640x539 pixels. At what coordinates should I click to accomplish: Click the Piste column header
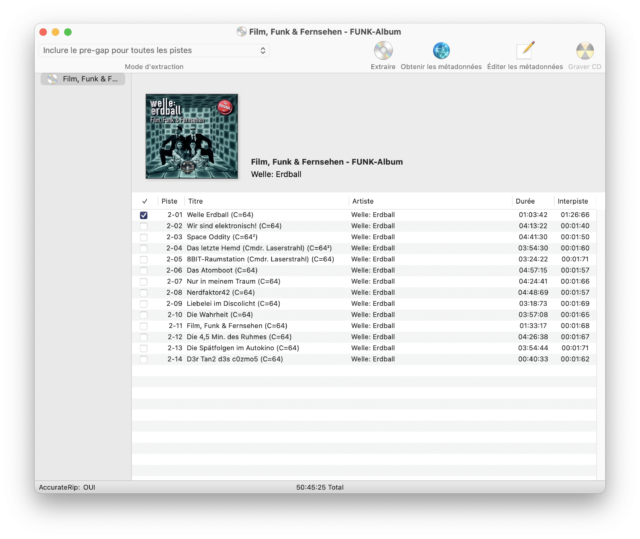pyautogui.click(x=170, y=201)
